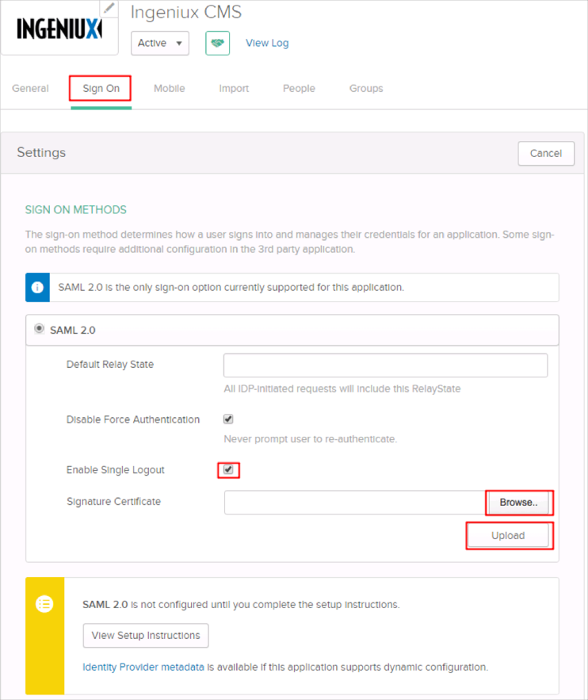The width and height of the screenshot is (588, 700).
Task: Switch to the General tab
Action: tap(30, 89)
